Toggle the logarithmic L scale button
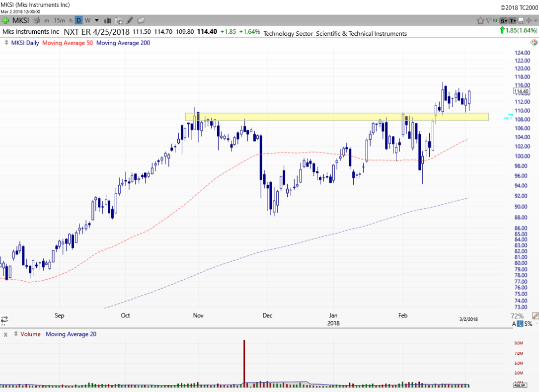The height and width of the screenshot is (392, 539). pos(521,324)
